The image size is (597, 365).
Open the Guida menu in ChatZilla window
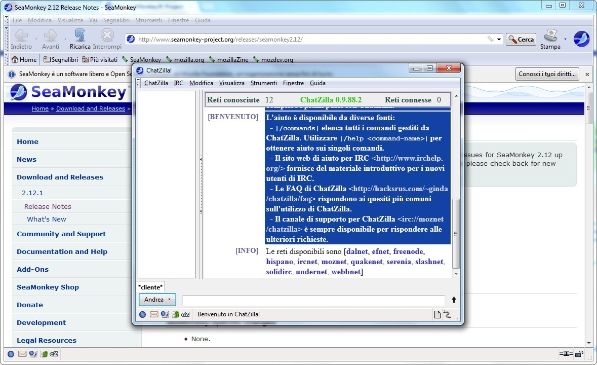point(318,83)
